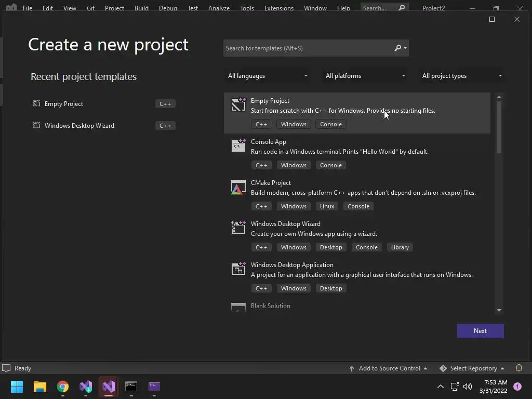This screenshot has height=399, width=532.
Task: Click the magnifier in the title bar search
Action: tap(402, 7)
